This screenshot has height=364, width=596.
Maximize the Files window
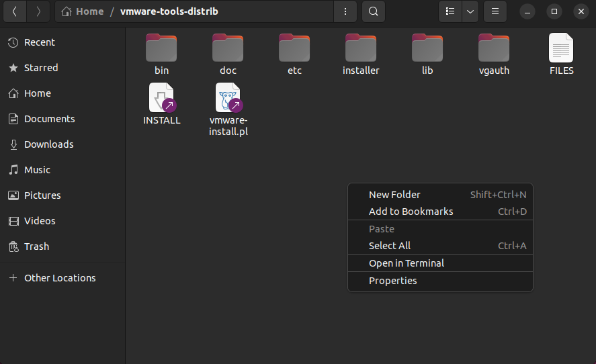(554, 11)
